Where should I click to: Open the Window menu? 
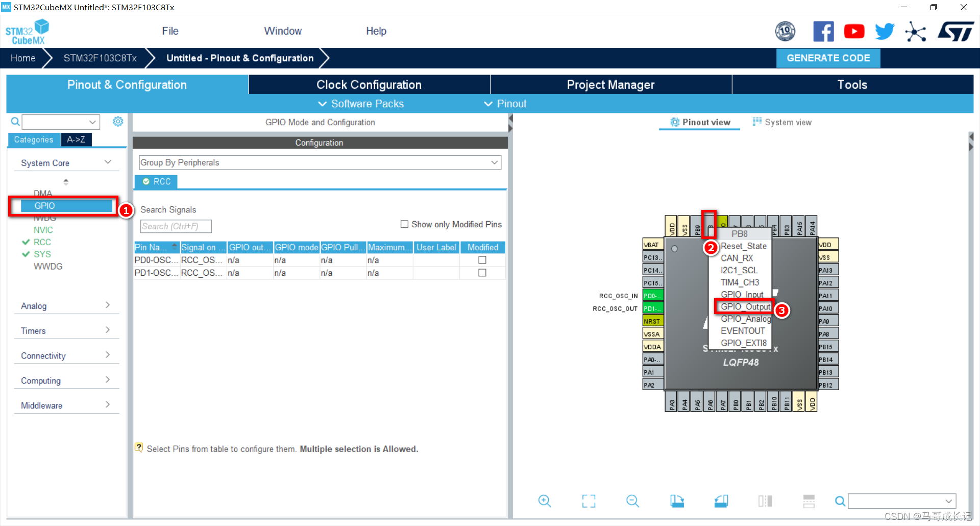pos(283,31)
